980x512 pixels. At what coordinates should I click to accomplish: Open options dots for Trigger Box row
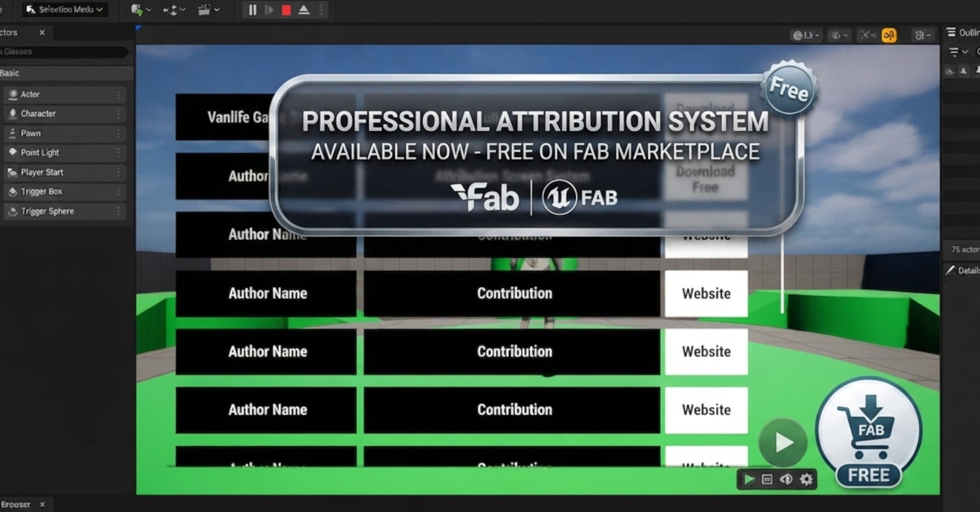click(x=118, y=192)
